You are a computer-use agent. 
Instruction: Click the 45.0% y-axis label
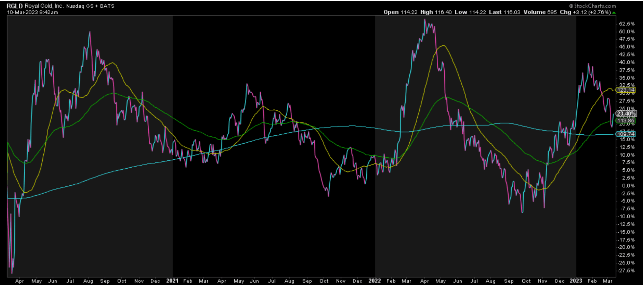627,47
